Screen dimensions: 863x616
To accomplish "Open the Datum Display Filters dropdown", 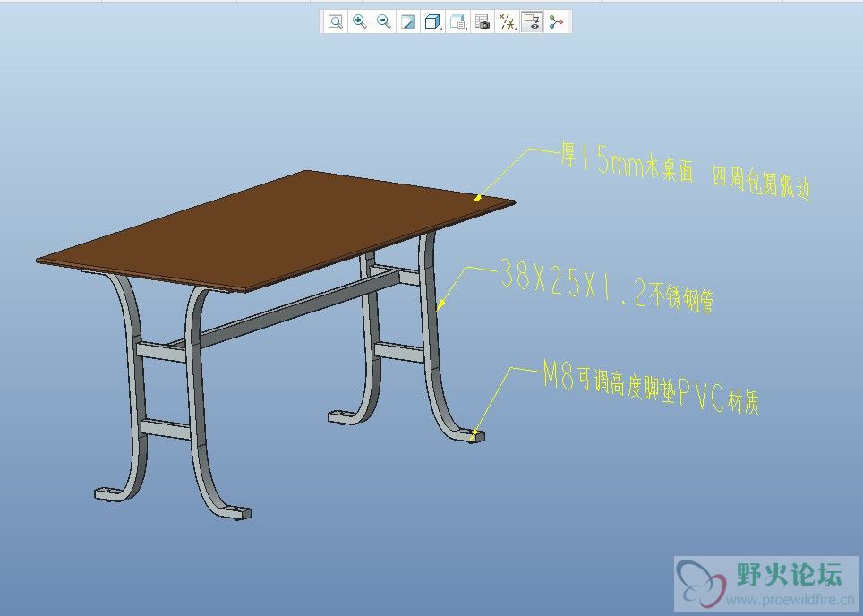I will point(507,22).
